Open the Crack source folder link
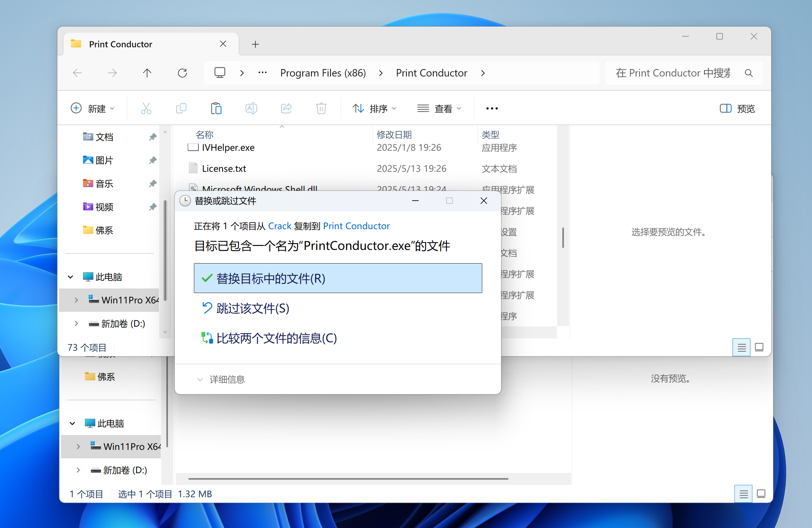Screen dimensions: 812x528 pyautogui.click(x=280, y=226)
